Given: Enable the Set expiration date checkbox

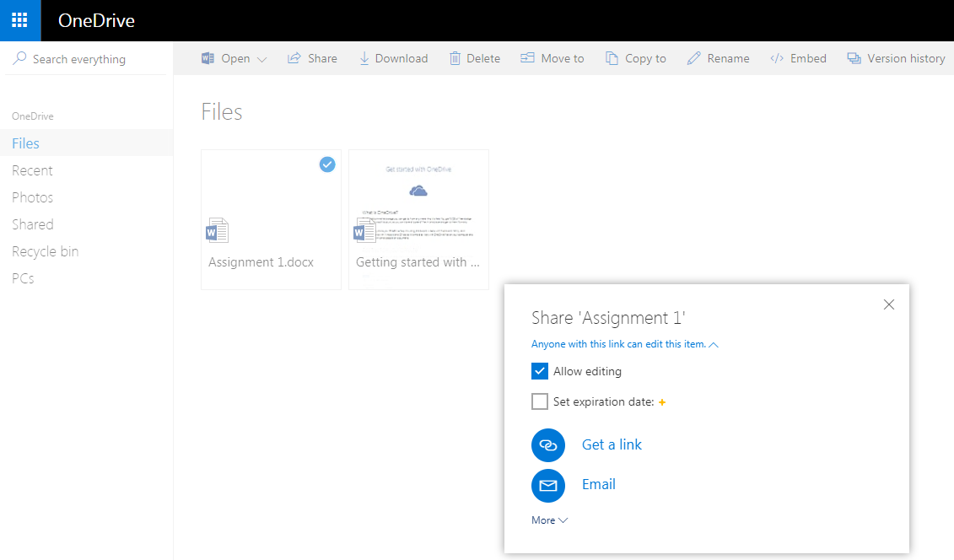Looking at the screenshot, I should (x=540, y=401).
